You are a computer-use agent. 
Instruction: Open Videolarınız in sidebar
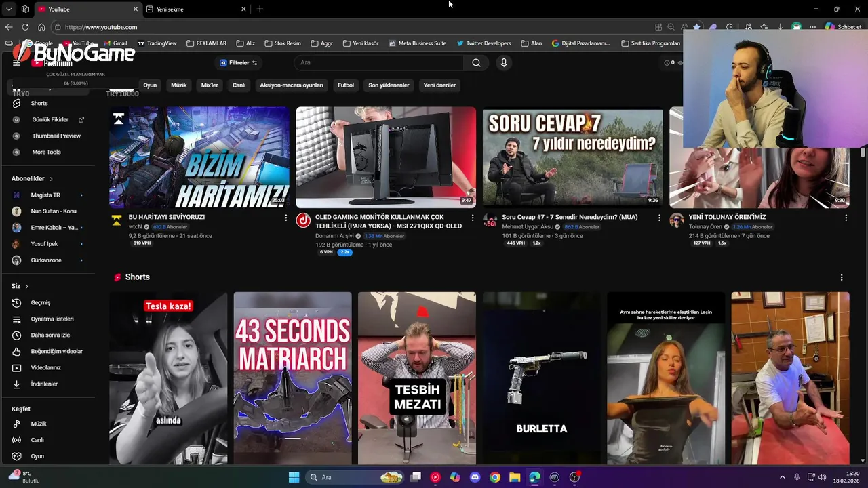pyautogui.click(x=47, y=367)
